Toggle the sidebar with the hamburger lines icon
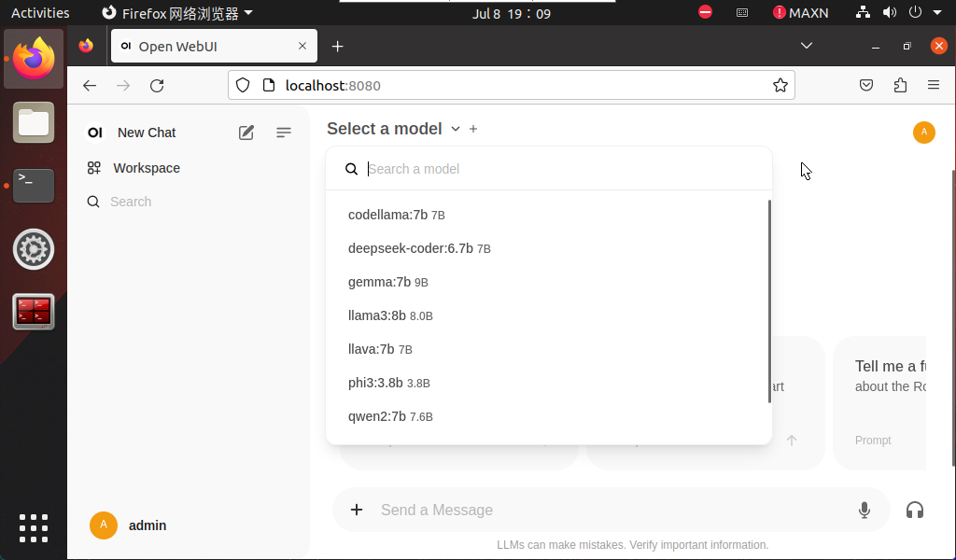This screenshot has height=560, width=956. pos(284,133)
